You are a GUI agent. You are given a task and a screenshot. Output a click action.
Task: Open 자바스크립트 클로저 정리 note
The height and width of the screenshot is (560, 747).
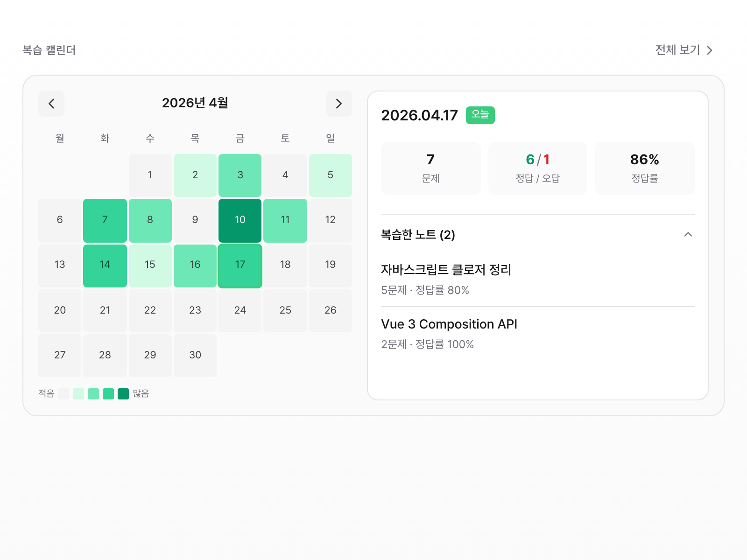point(446,270)
